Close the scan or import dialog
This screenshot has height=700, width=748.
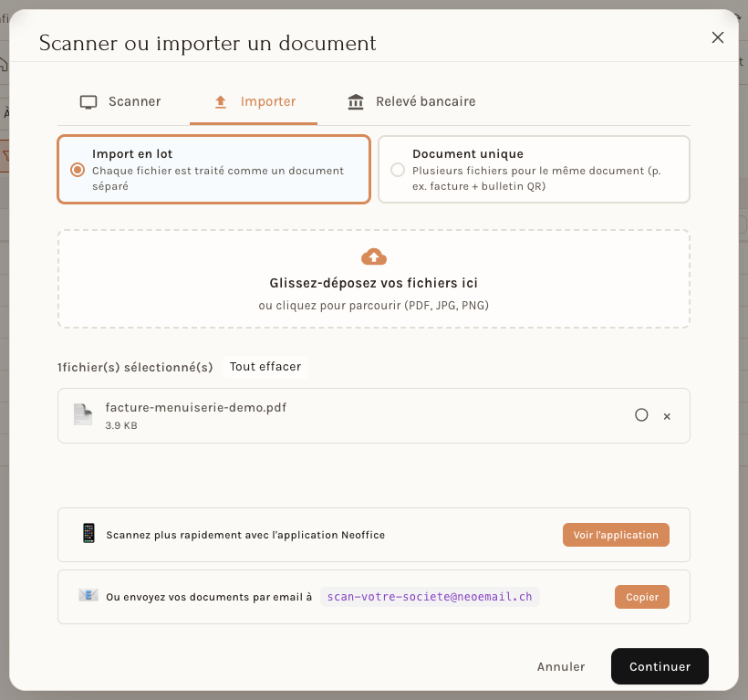coord(718,37)
